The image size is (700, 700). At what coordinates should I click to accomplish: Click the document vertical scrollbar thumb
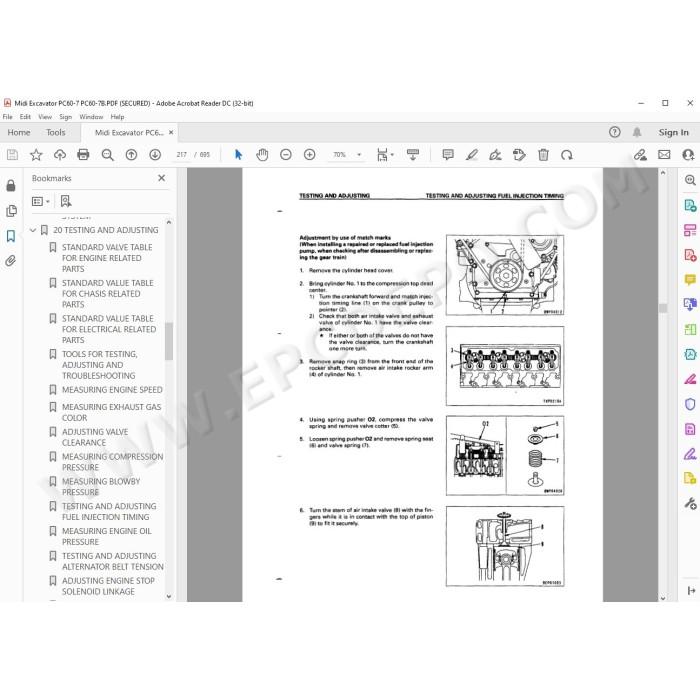[x=663, y=308]
